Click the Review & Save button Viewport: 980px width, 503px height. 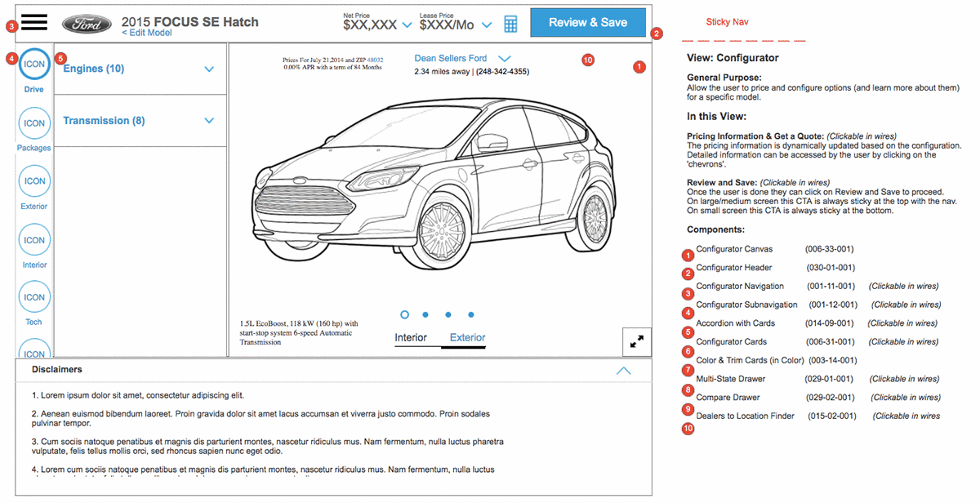[588, 22]
